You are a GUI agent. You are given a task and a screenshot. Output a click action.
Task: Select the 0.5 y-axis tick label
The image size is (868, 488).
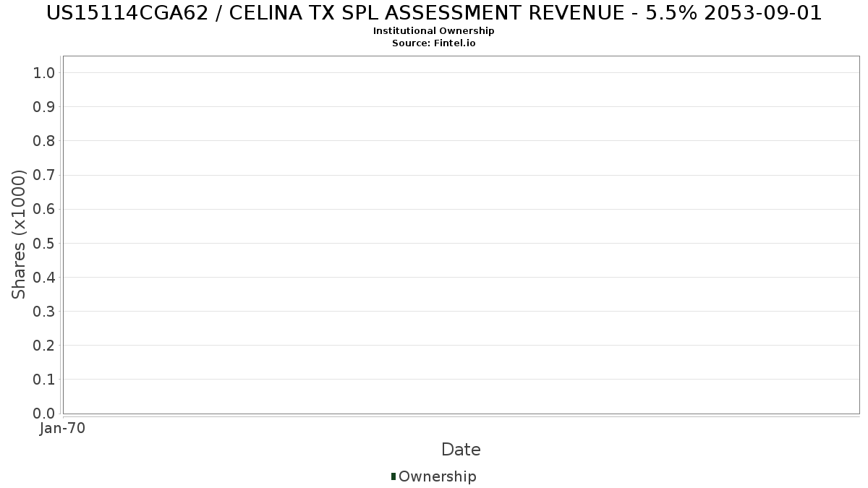(44, 243)
